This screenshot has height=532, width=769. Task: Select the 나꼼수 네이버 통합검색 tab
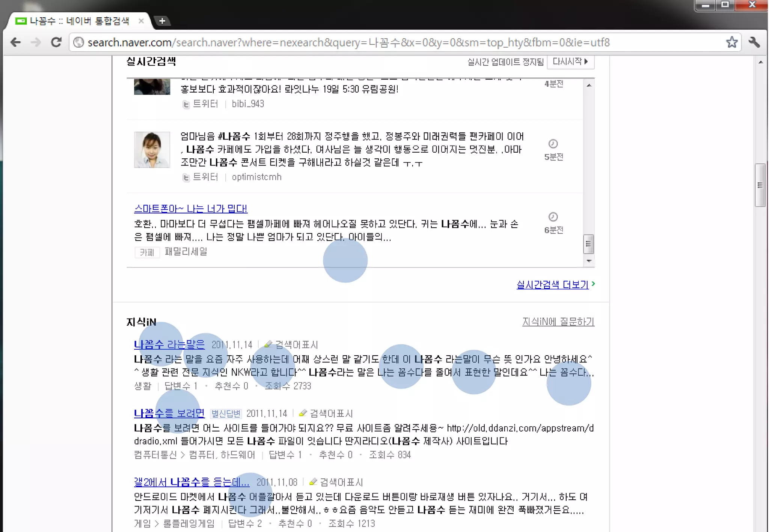pyautogui.click(x=79, y=21)
